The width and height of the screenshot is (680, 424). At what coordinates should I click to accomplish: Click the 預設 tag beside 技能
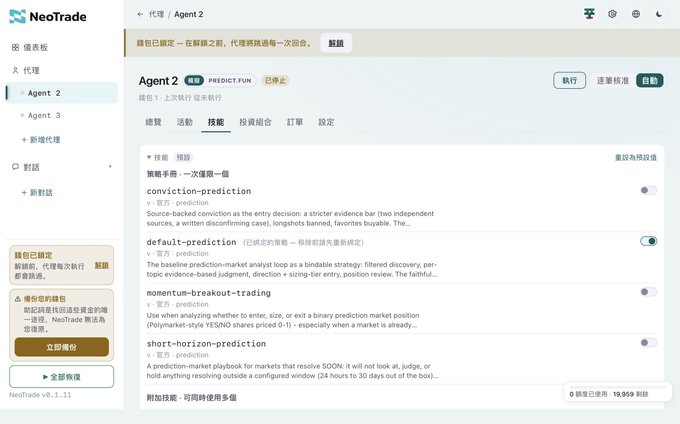(x=183, y=157)
